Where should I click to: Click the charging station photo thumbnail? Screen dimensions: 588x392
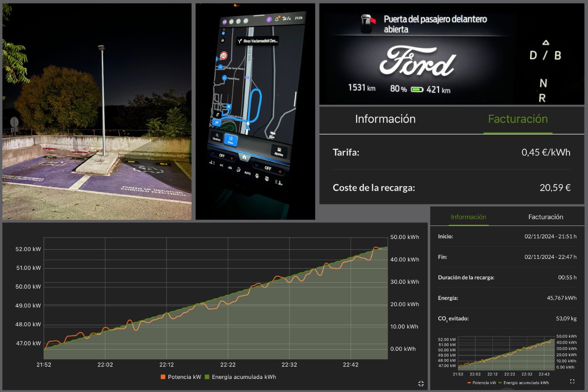97,111
